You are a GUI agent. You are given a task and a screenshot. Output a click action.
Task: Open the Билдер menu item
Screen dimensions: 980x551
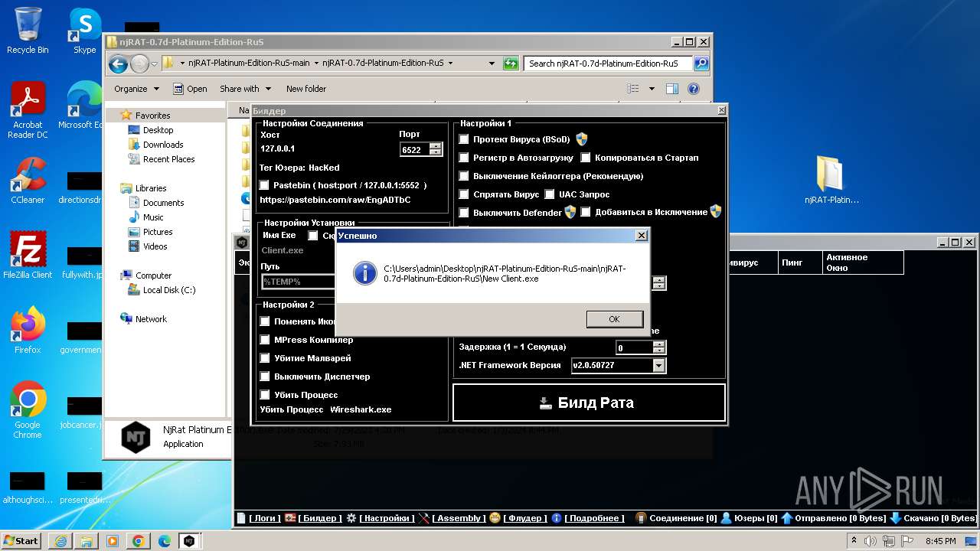(x=320, y=518)
